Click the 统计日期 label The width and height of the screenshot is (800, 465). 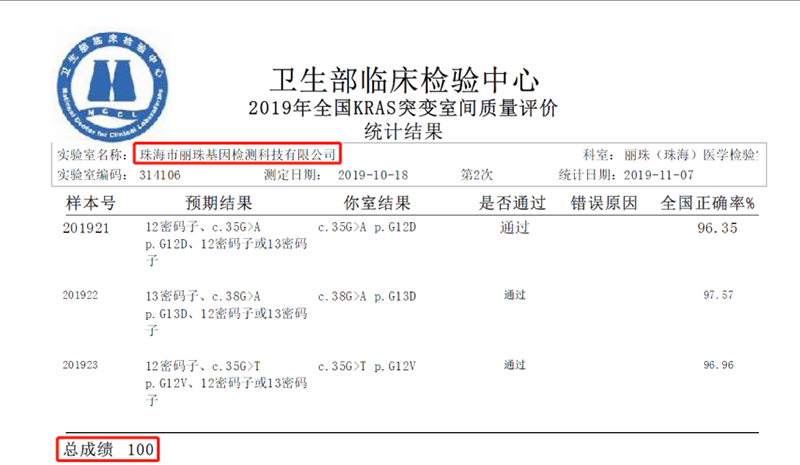pos(589,175)
